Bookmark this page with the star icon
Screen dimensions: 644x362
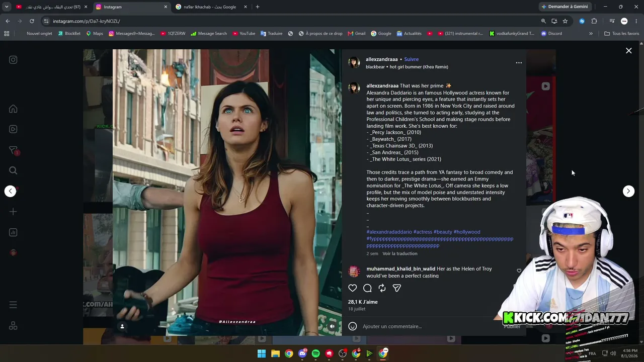tap(565, 21)
